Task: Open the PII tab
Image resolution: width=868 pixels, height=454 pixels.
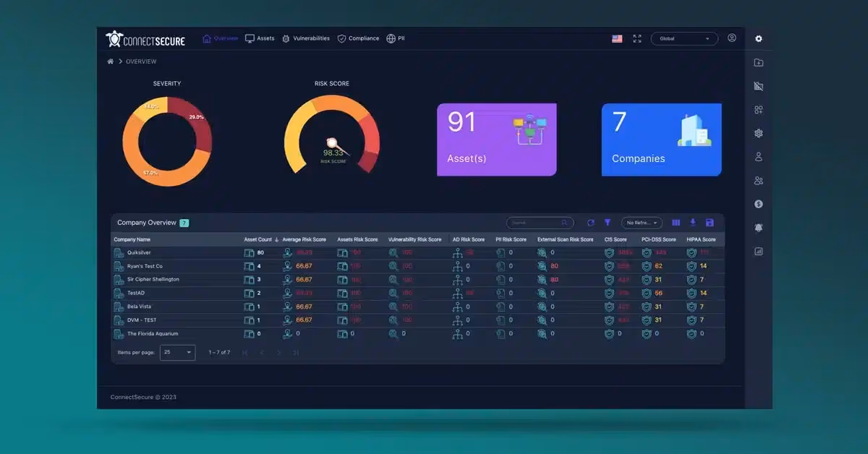Action: [x=396, y=38]
